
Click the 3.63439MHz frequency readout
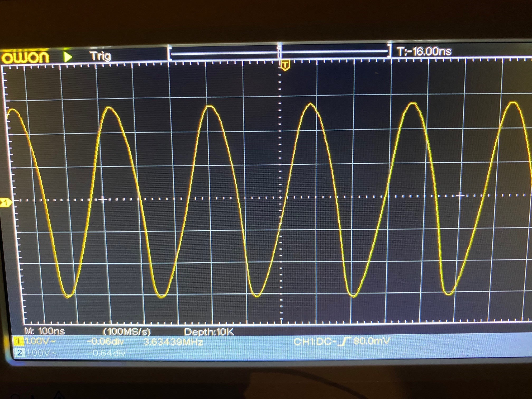[x=173, y=342]
